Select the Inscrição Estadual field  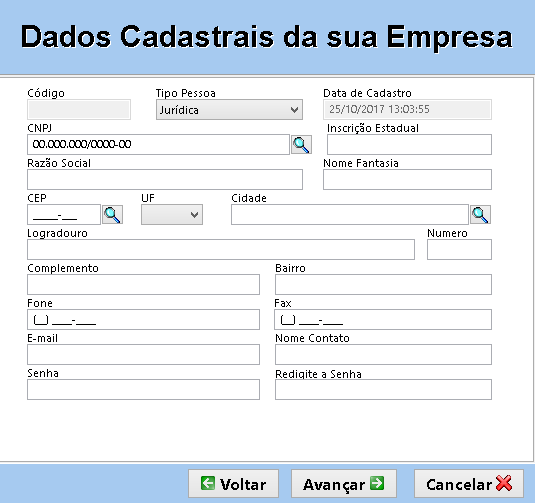409,144
